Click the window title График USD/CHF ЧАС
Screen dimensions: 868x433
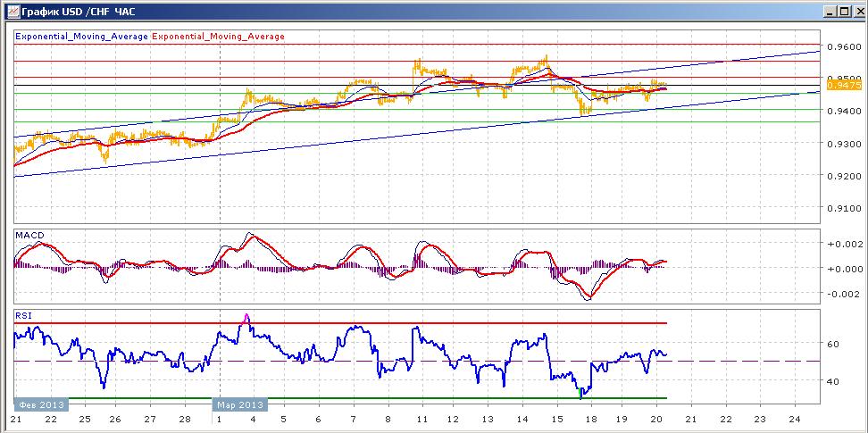pos(78,11)
